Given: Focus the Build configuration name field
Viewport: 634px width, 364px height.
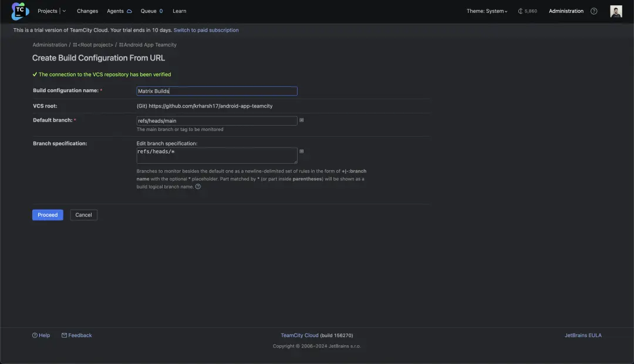Looking at the screenshot, I should pyautogui.click(x=217, y=91).
